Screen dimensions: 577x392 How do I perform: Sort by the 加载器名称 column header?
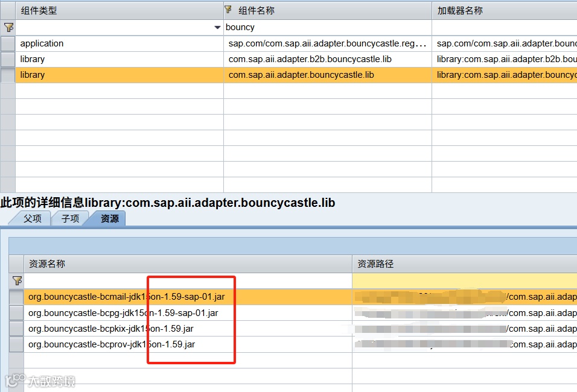pyautogui.click(x=505, y=10)
